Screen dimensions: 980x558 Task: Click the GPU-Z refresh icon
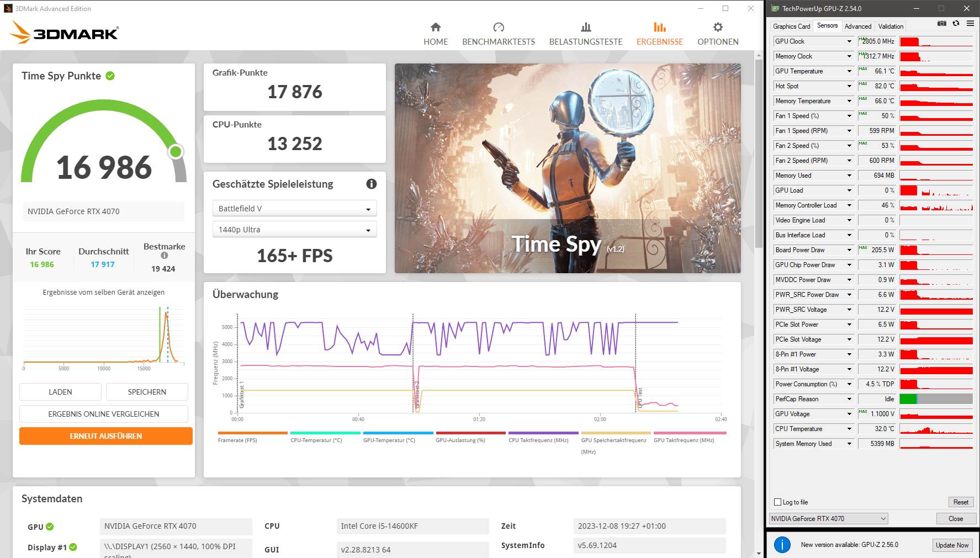[956, 23]
